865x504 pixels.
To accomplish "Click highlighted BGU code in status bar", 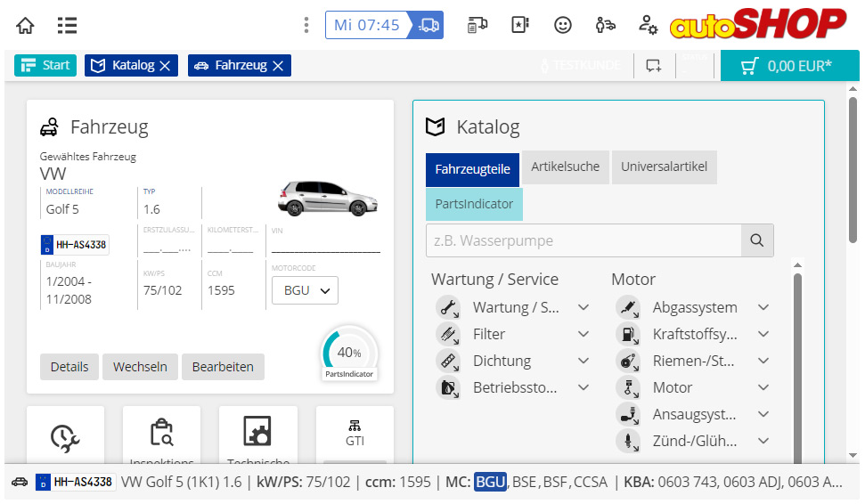I will 491,482.
